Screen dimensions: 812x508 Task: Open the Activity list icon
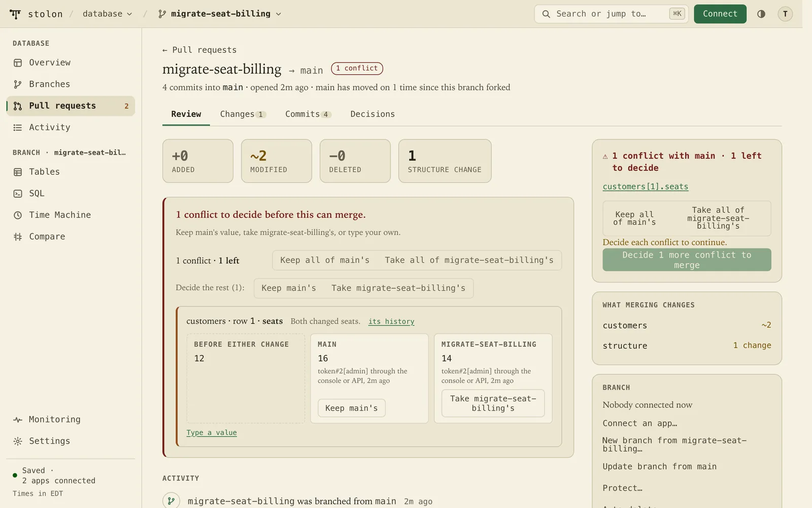point(18,128)
